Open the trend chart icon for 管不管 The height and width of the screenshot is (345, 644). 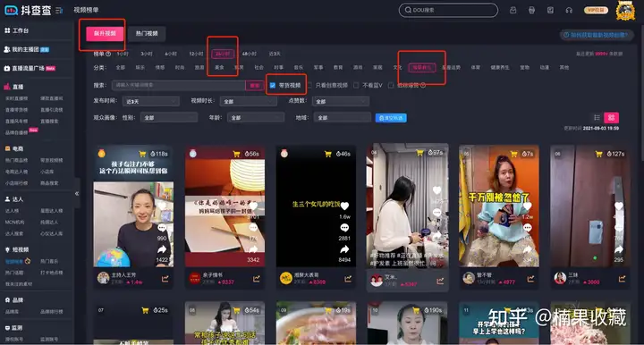pos(530,279)
